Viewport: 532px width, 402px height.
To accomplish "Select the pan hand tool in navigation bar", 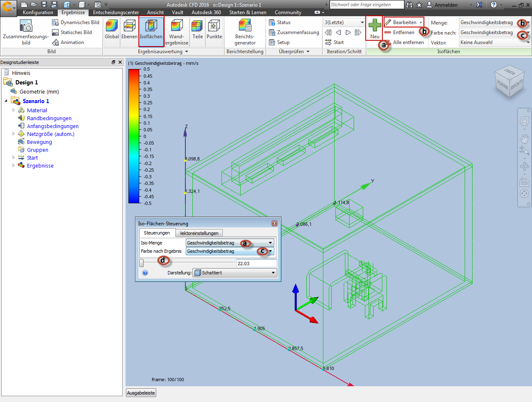I will point(525,138).
